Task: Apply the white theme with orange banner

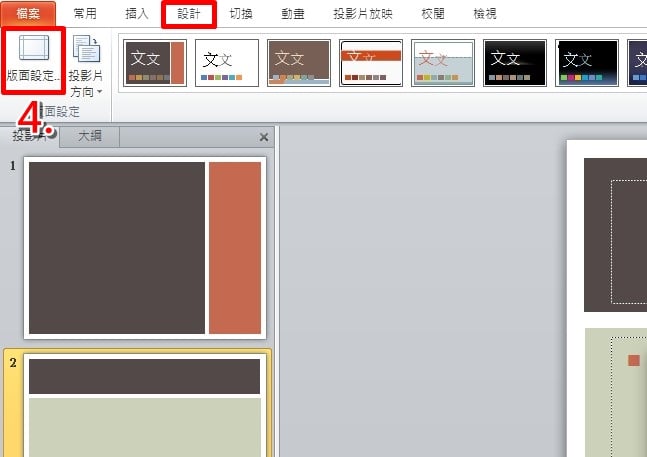Action: (x=371, y=63)
